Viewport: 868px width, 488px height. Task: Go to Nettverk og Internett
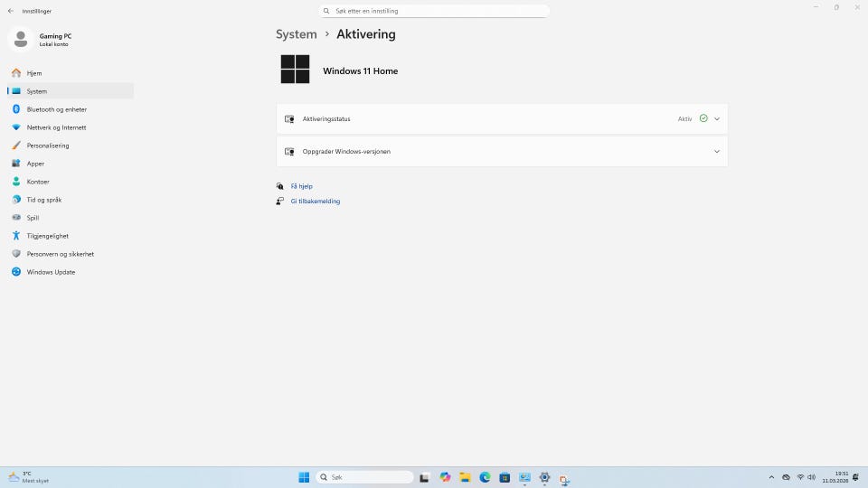tap(71, 127)
